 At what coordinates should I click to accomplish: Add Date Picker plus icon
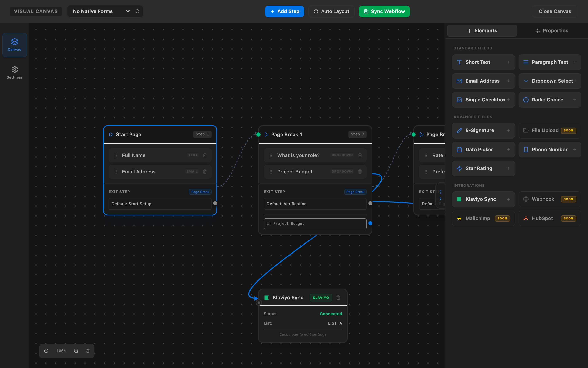pos(508,149)
